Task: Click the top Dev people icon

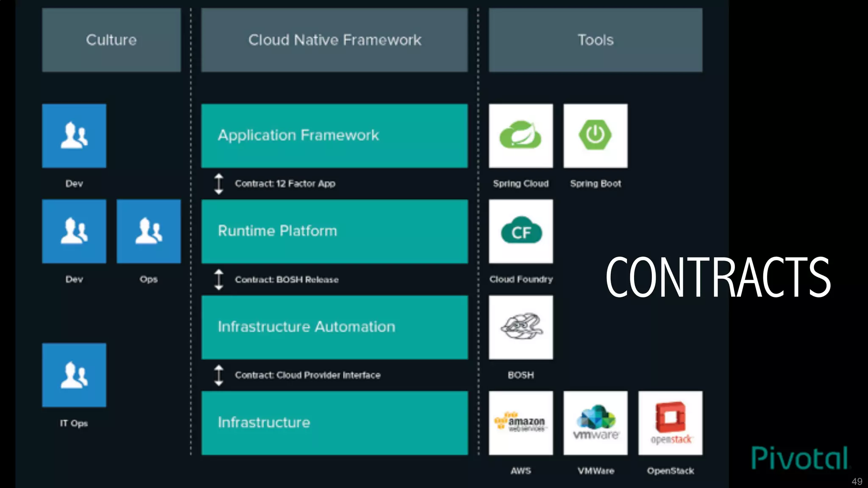Action: point(74,136)
